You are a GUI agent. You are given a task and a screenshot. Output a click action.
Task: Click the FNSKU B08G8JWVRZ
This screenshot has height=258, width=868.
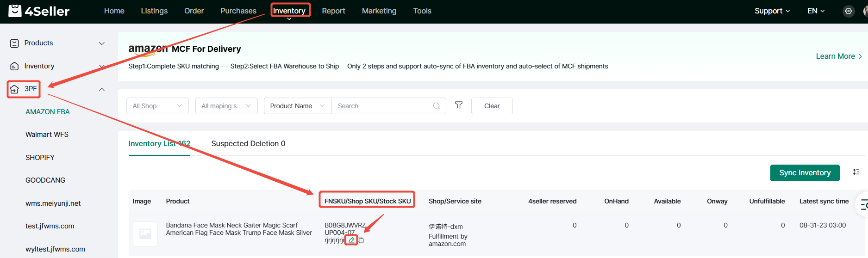(x=345, y=225)
